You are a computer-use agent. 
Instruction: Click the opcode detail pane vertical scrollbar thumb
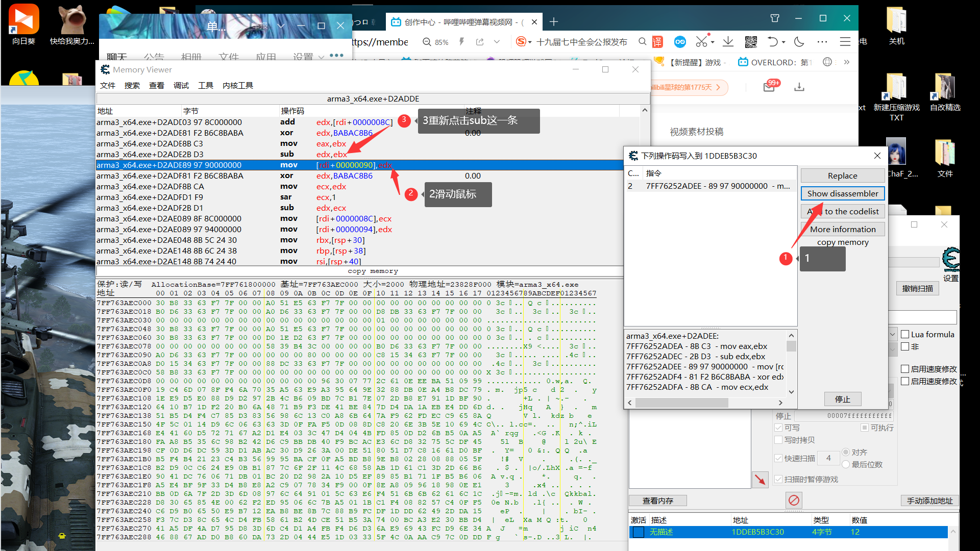tap(791, 346)
